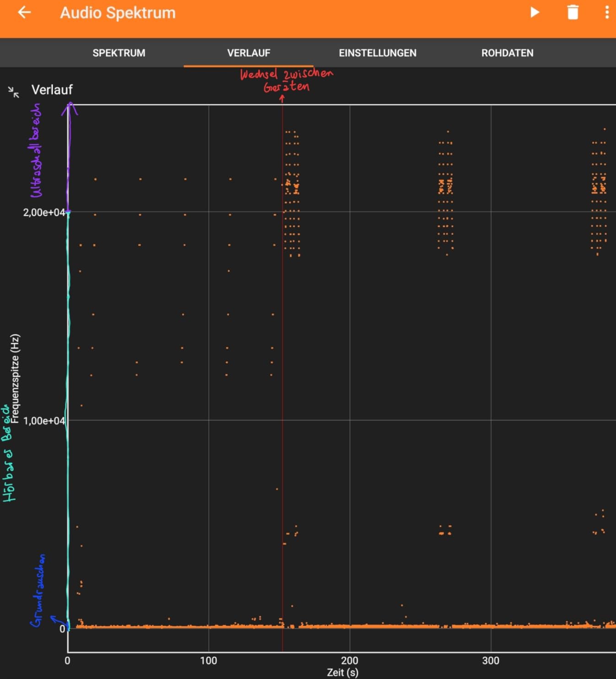Click the 300 x-axis tick label
This screenshot has height=679, width=616.
491,660
